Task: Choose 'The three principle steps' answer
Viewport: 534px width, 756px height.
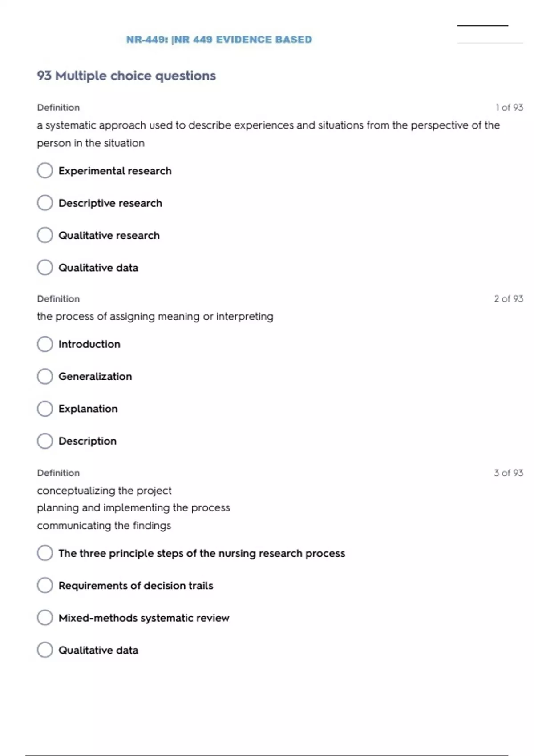Action: pyautogui.click(x=45, y=553)
